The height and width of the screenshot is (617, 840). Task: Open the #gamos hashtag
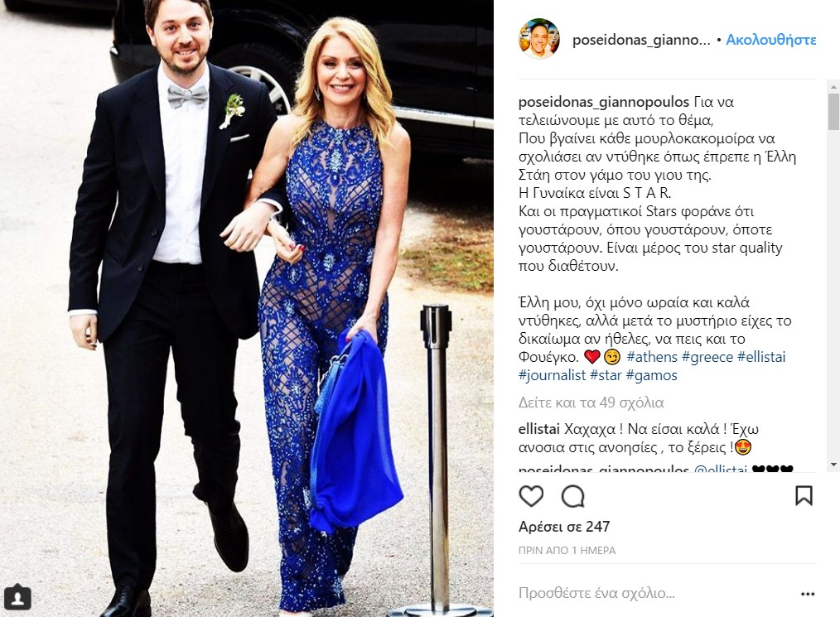(651, 375)
